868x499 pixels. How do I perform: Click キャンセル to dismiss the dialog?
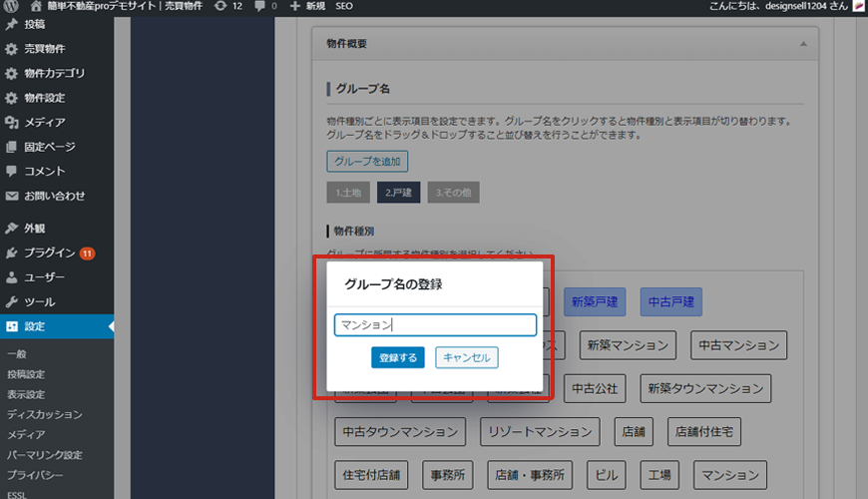466,357
